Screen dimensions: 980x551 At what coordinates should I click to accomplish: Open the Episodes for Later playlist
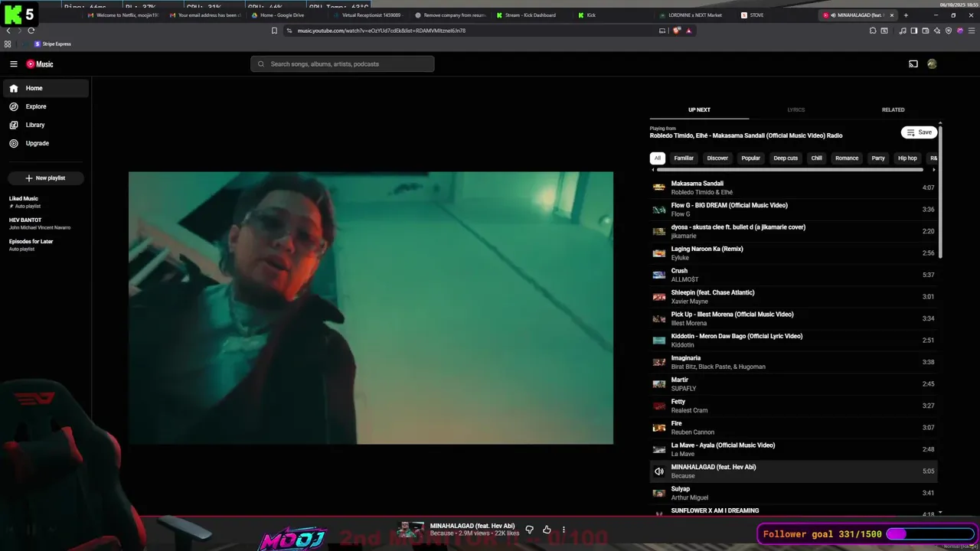pos(46,245)
